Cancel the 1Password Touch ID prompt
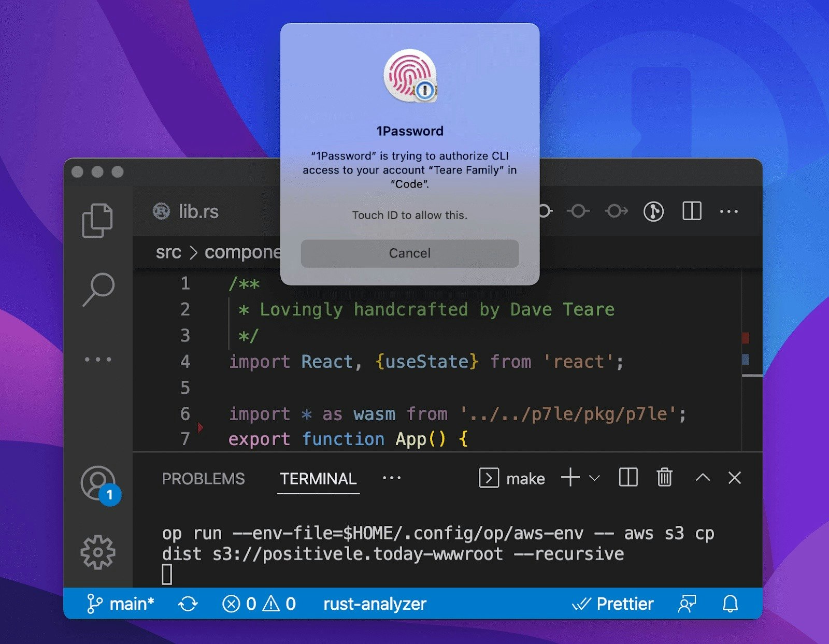The image size is (829, 644). tap(409, 253)
